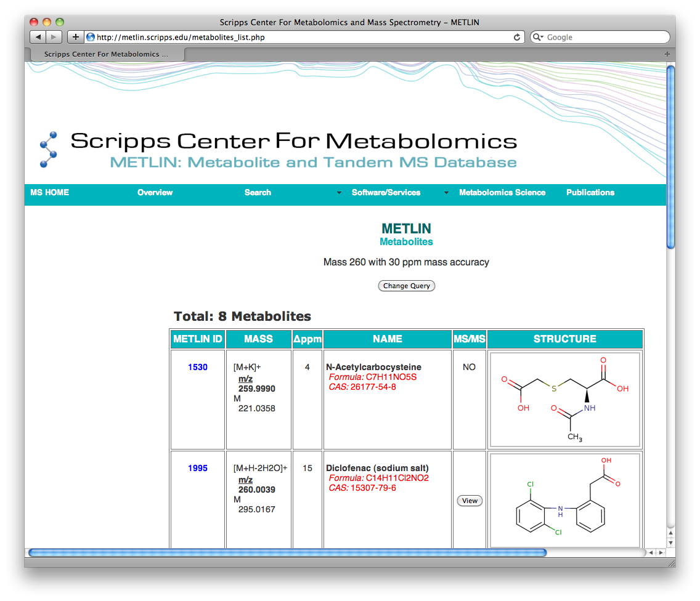
Task: Click the green zoom window button
Action: click(60, 22)
